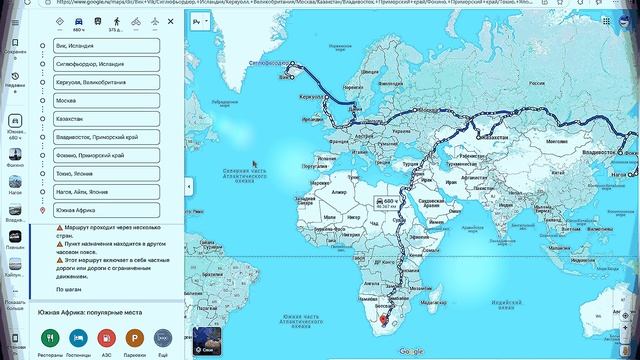The image size is (640, 360).
Task: Click the red destination pin icon in list
Action: pyautogui.click(x=42, y=210)
